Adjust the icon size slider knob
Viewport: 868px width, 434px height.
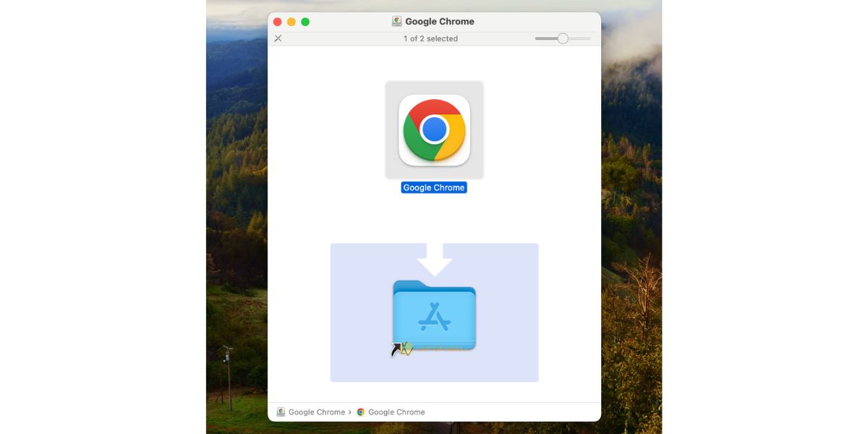pyautogui.click(x=563, y=38)
